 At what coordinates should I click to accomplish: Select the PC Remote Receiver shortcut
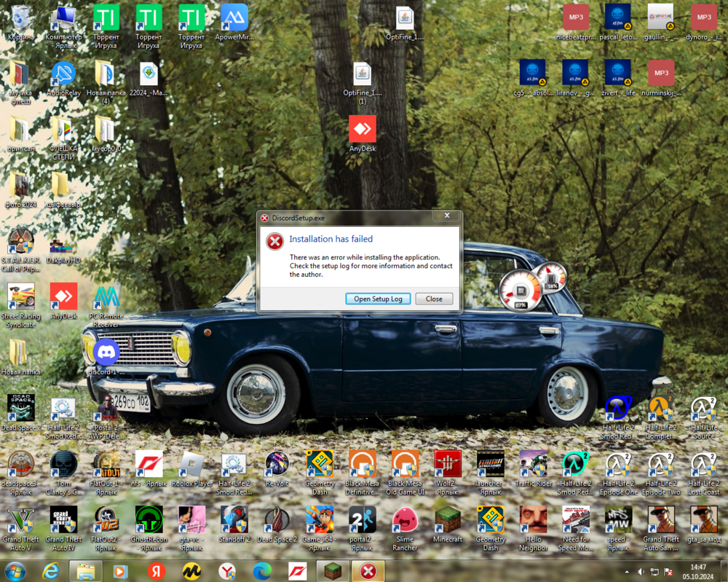[106, 306]
